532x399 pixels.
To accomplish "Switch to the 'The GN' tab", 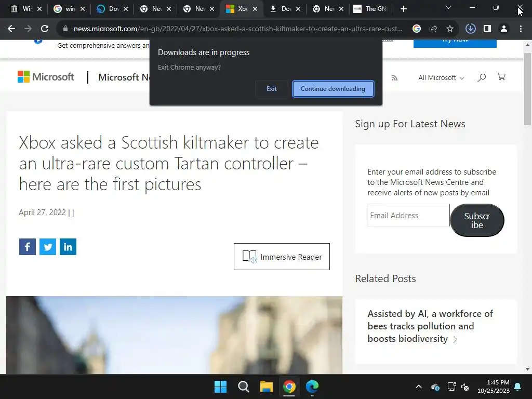I will click(371, 9).
